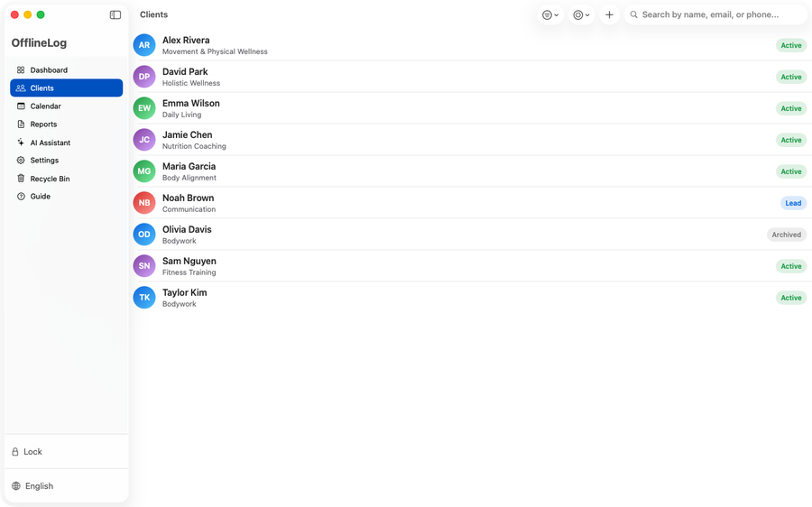The height and width of the screenshot is (507, 812).
Task: Select Clients in the sidebar
Action: click(x=66, y=88)
